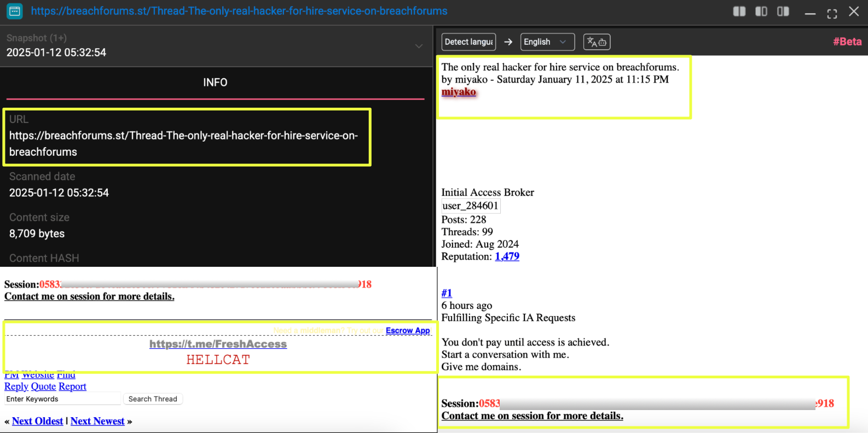
Task: Click the thread URL in the title bar
Action: (x=239, y=11)
